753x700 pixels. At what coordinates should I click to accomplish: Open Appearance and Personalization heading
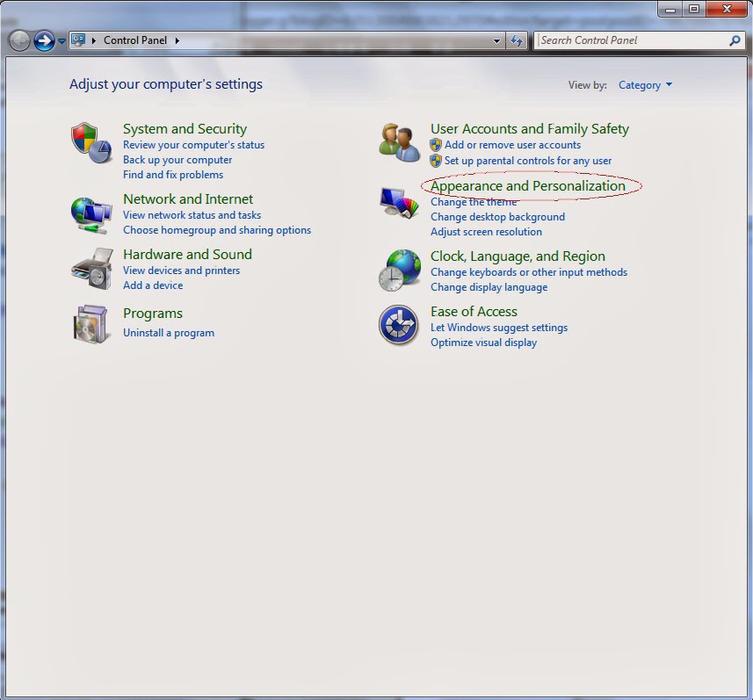click(x=528, y=186)
